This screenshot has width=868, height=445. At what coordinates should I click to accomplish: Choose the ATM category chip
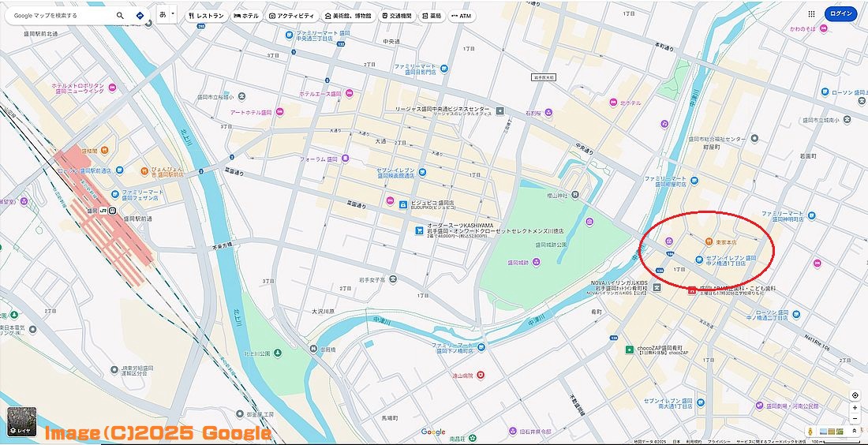click(x=461, y=16)
